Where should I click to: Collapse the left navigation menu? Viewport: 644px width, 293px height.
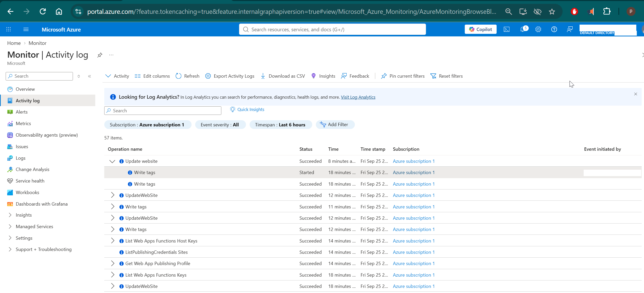pos(90,76)
